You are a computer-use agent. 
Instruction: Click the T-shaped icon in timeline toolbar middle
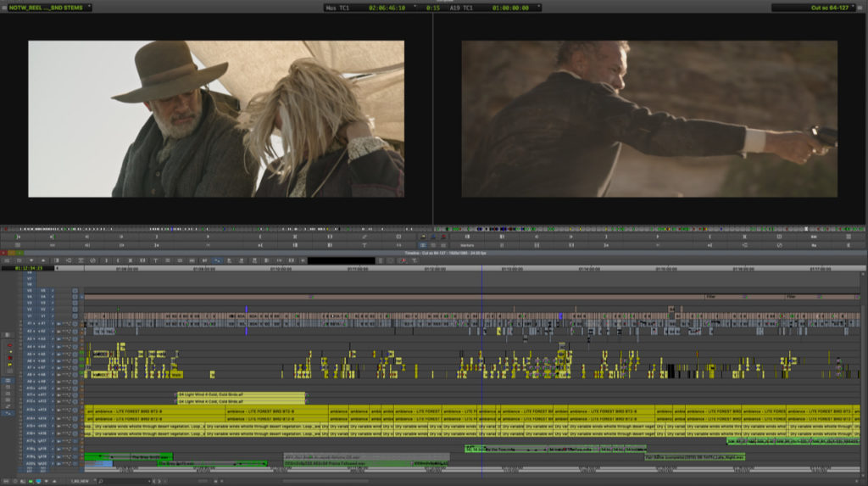tap(156, 260)
